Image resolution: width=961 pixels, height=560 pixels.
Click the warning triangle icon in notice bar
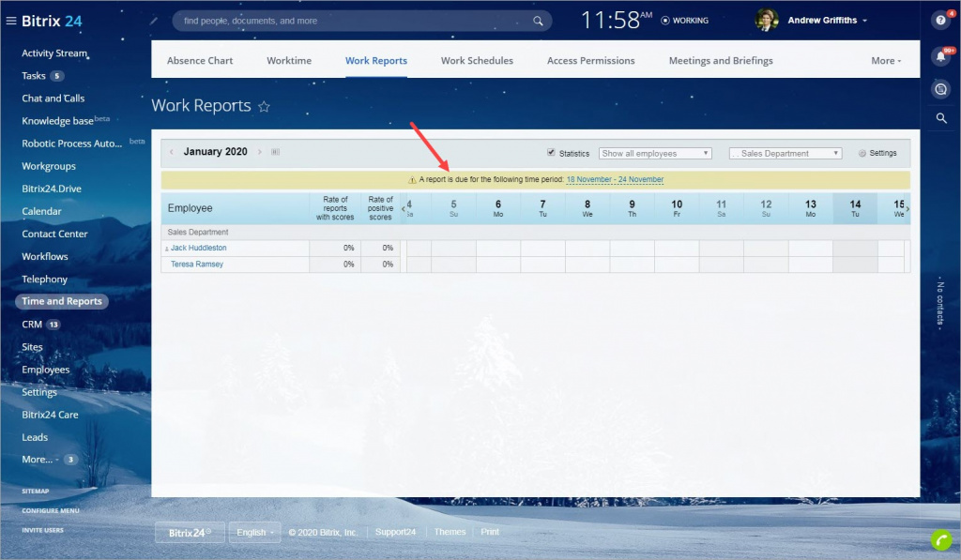412,179
